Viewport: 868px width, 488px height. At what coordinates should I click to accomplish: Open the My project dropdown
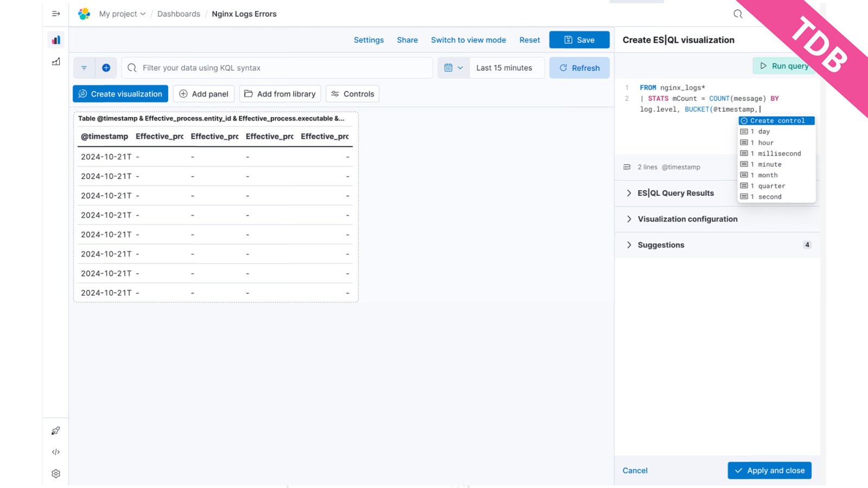(x=122, y=14)
